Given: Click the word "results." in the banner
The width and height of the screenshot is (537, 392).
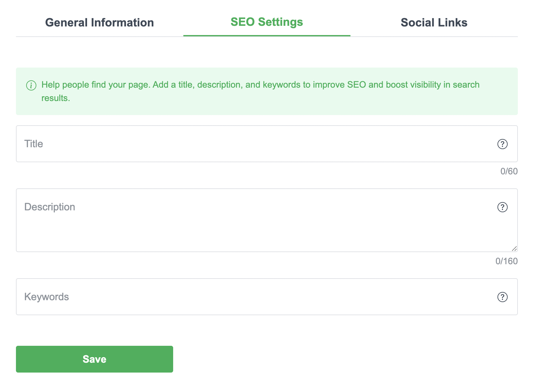Looking at the screenshot, I should [56, 98].
